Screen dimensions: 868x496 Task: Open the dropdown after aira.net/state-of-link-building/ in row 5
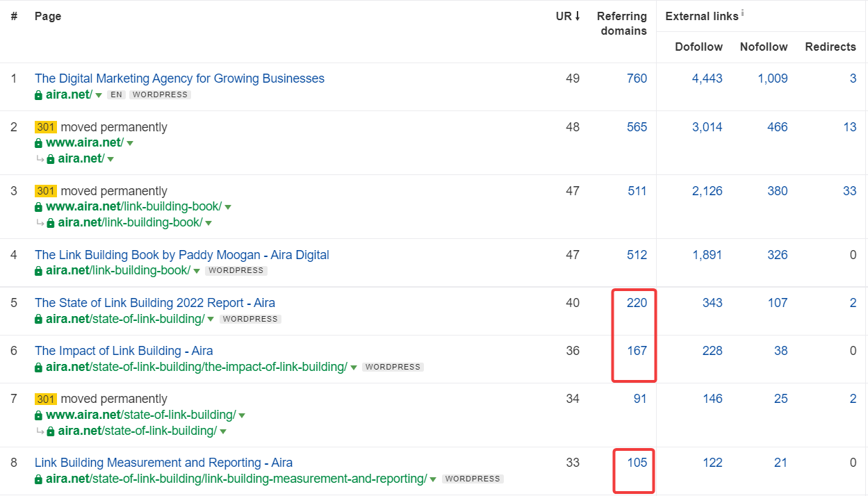[x=211, y=320]
